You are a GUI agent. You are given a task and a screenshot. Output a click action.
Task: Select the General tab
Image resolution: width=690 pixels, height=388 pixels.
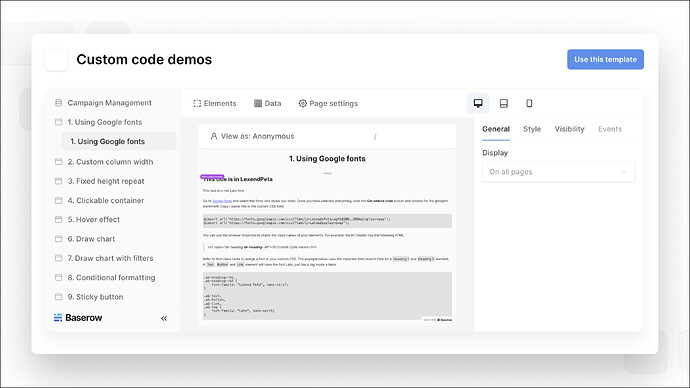coord(496,129)
